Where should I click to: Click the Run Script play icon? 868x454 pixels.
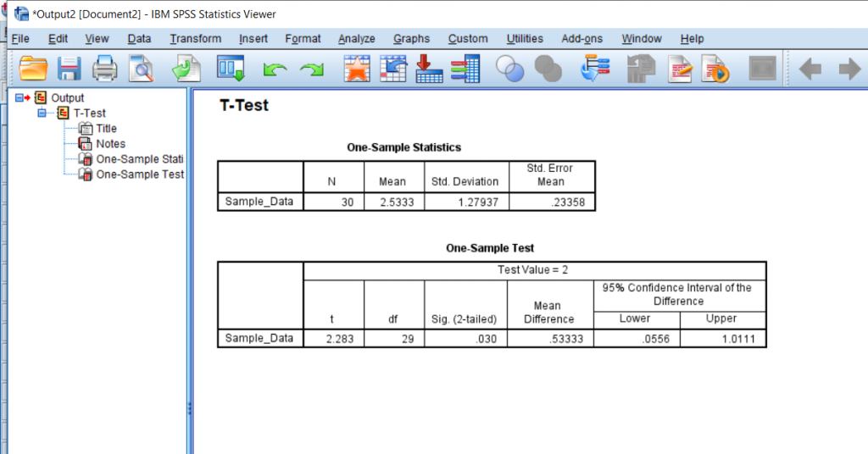point(715,69)
